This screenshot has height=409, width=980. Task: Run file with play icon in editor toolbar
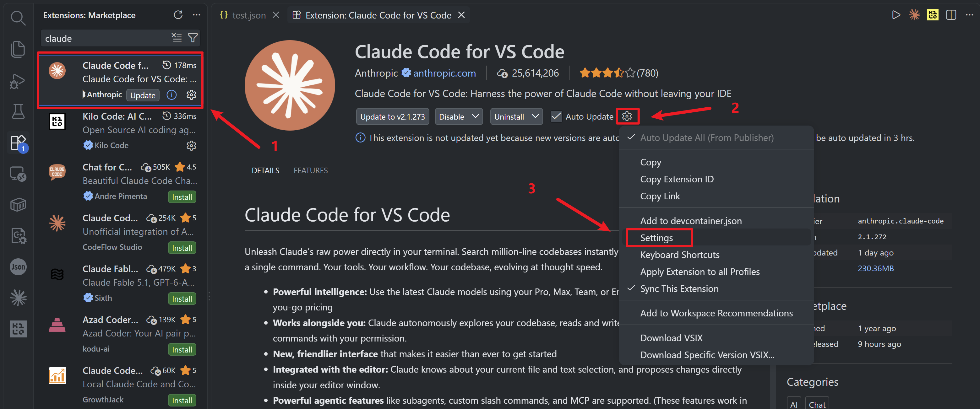coord(896,15)
